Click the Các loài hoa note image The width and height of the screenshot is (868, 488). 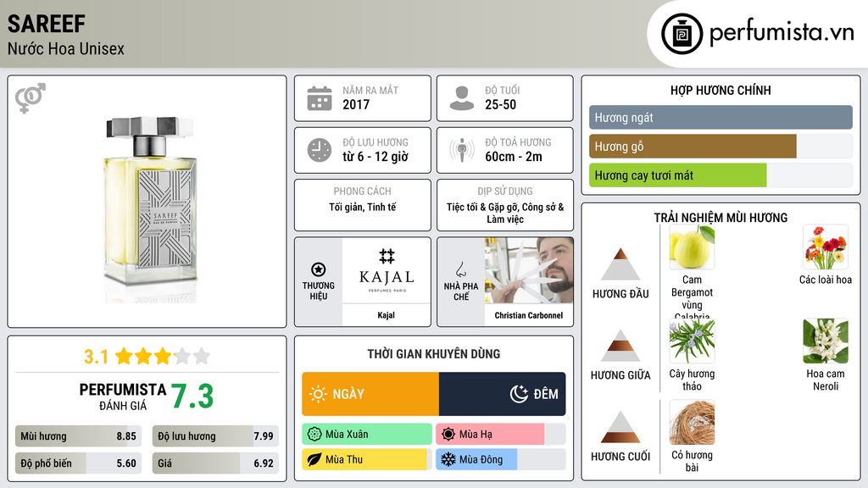[x=826, y=247]
